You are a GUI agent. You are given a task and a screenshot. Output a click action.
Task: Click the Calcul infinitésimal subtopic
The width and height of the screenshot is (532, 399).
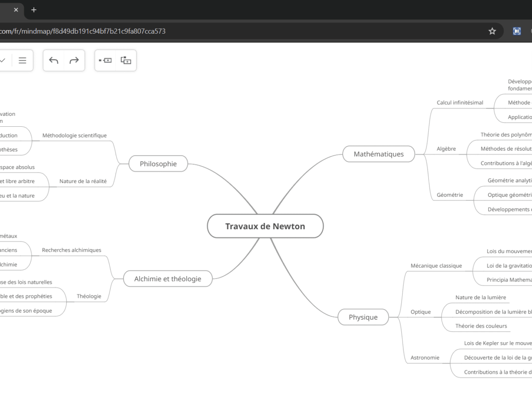tap(460, 102)
